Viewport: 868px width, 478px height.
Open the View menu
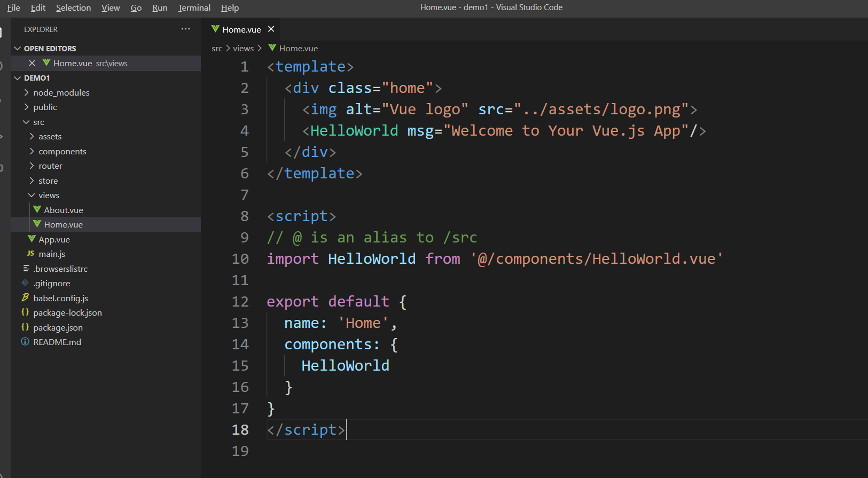tap(111, 7)
